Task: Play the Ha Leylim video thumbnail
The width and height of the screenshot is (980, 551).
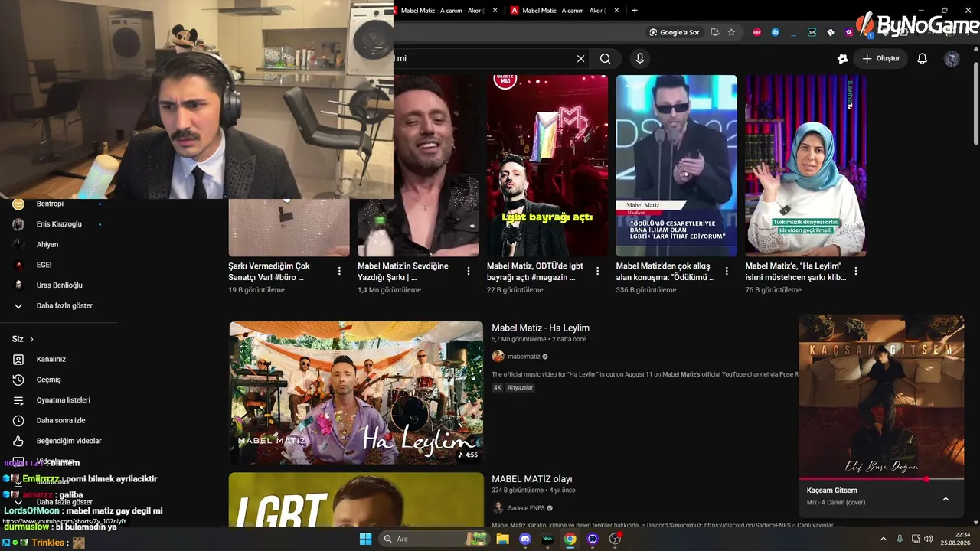Action: [x=356, y=393]
